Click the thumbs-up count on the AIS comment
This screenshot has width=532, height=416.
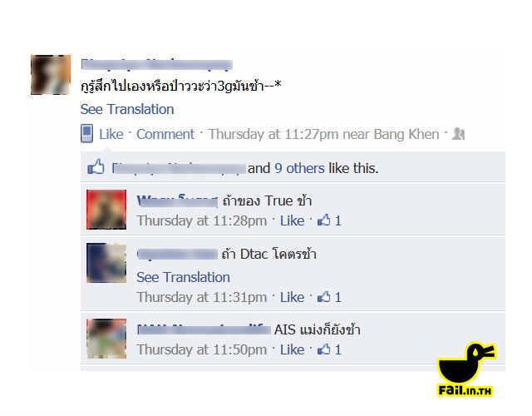click(329, 349)
